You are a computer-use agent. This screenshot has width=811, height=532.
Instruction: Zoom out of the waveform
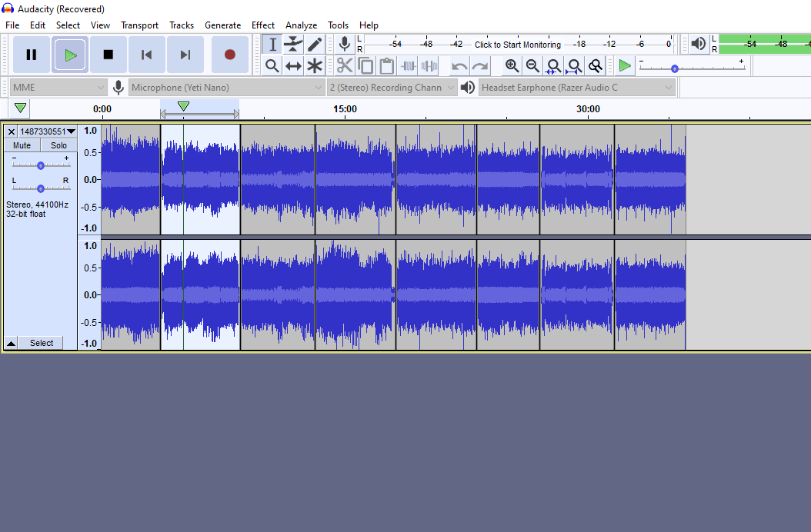[532, 65]
